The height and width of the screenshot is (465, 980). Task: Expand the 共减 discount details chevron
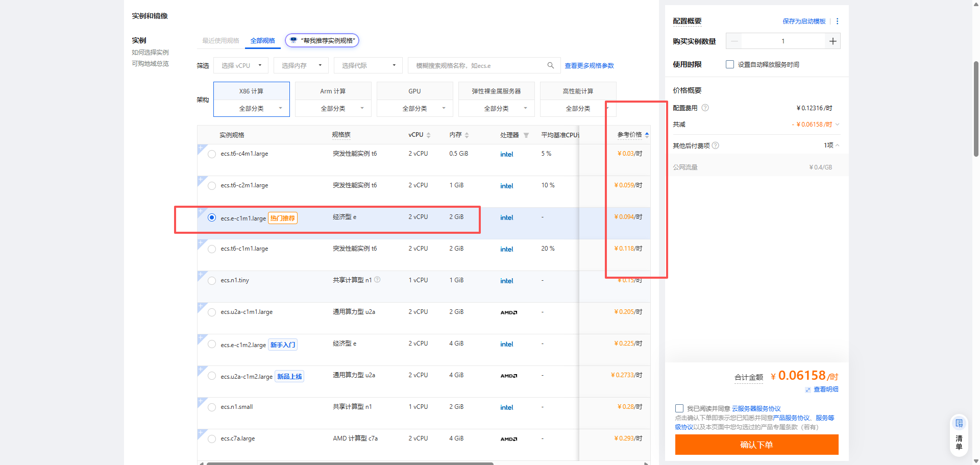coord(837,125)
